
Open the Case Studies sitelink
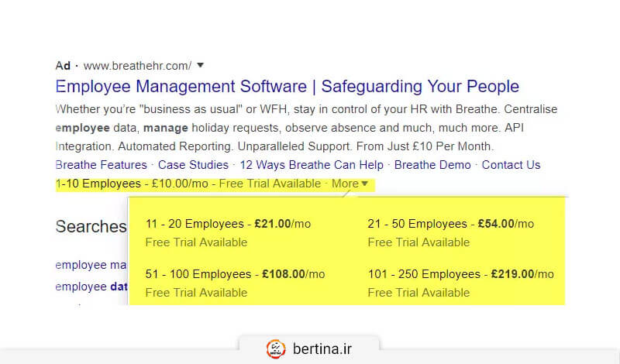[193, 165]
